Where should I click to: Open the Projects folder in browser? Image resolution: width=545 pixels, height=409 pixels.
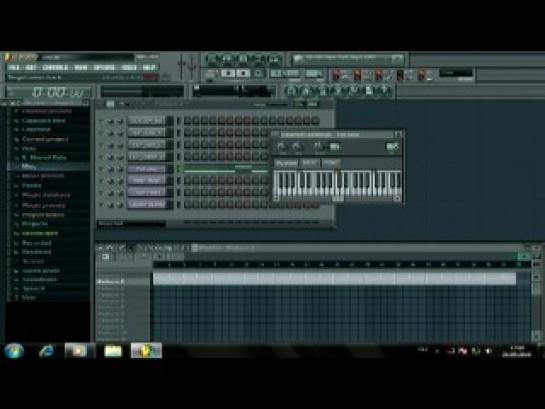(35, 224)
